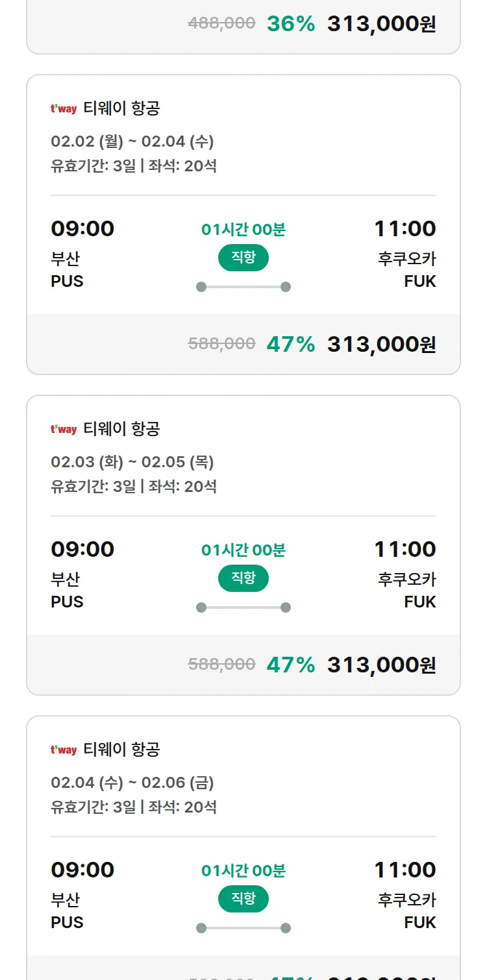
Task: Select the 02.03 (화) ~ 02.05 (목) date range
Action: pos(132,462)
